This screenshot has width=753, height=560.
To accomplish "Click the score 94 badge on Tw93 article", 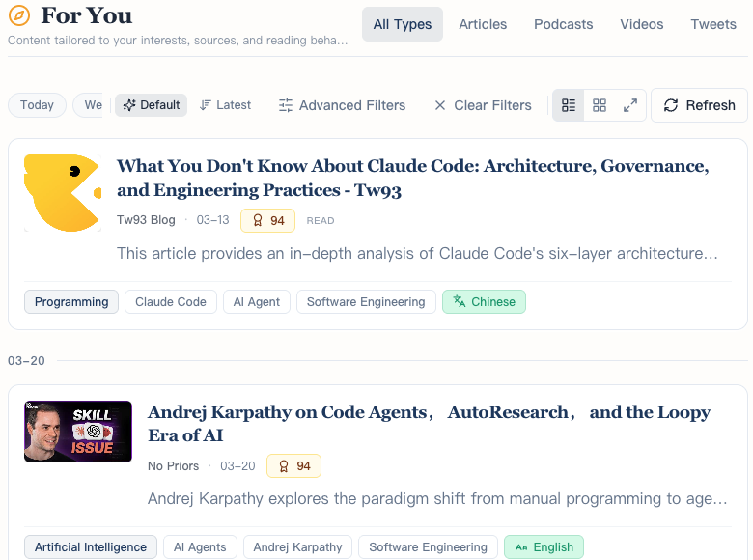I will pyautogui.click(x=267, y=220).
